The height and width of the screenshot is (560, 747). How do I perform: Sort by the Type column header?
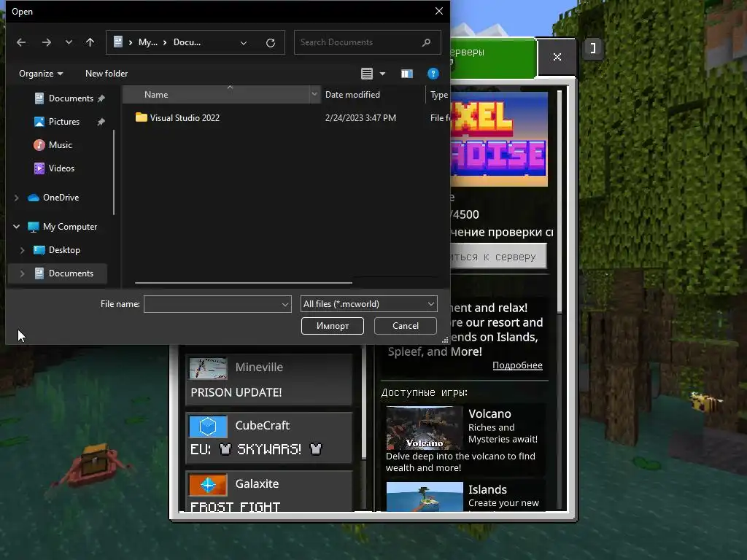tap(438, 95)
